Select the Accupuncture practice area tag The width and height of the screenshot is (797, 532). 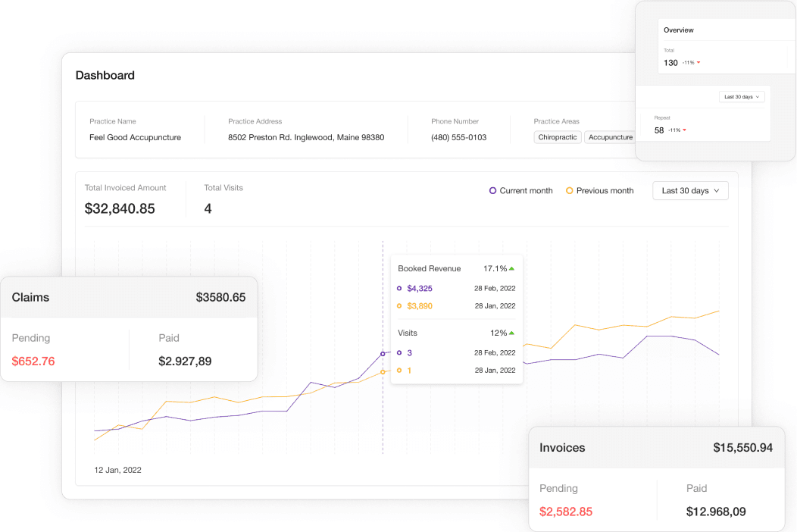pos(610,137)
